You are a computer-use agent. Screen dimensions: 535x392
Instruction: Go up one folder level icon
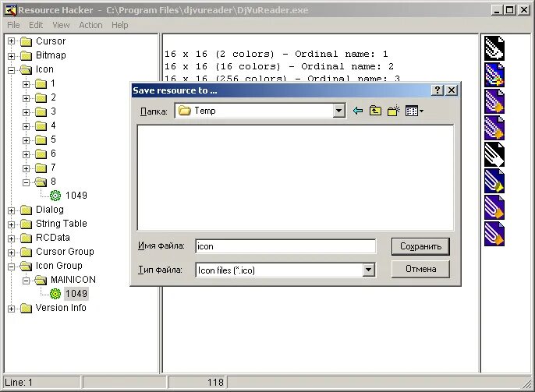point(375,111)
